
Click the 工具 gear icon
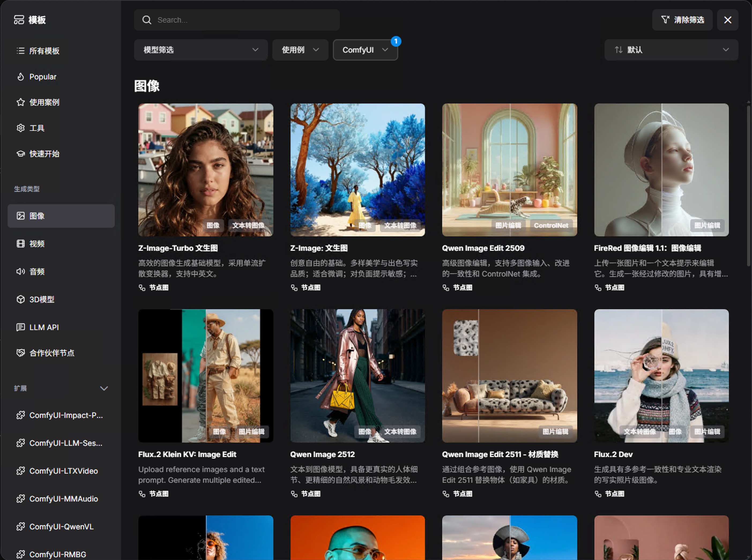tap(21, 128)
